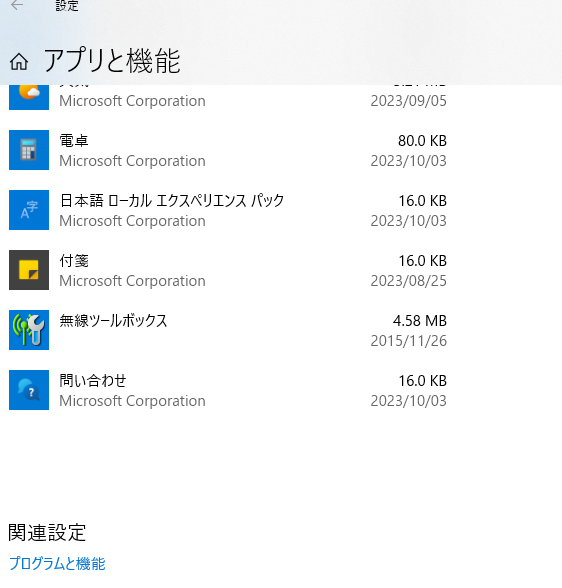This screenshot has height=588, width=562.
Task: Click Microsoft Corporation under 付箋
Action: tap(132, 281)
